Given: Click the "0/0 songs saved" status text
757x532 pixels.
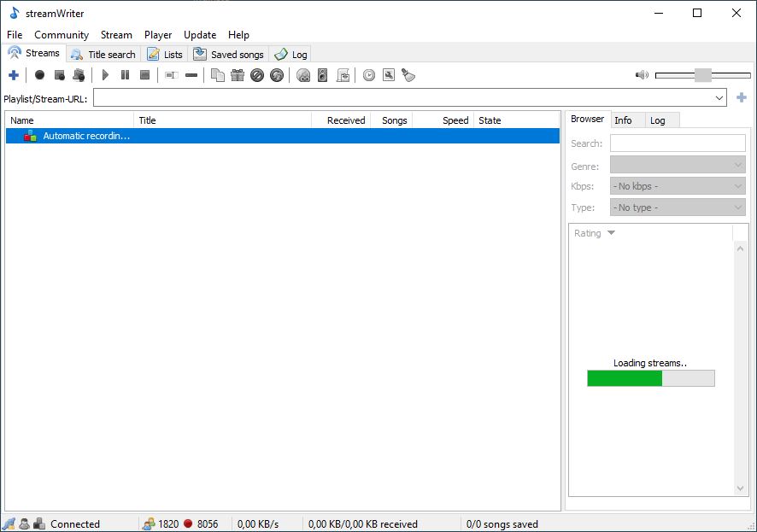Looking at the screenshot, I should [502, 523].
